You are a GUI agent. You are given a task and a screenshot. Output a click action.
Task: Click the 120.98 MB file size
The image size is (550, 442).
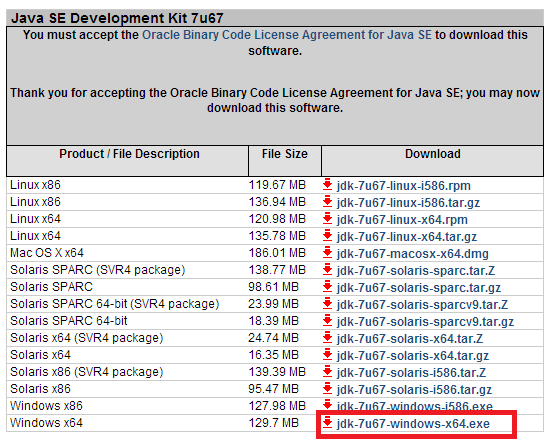(x=277, y=219)
